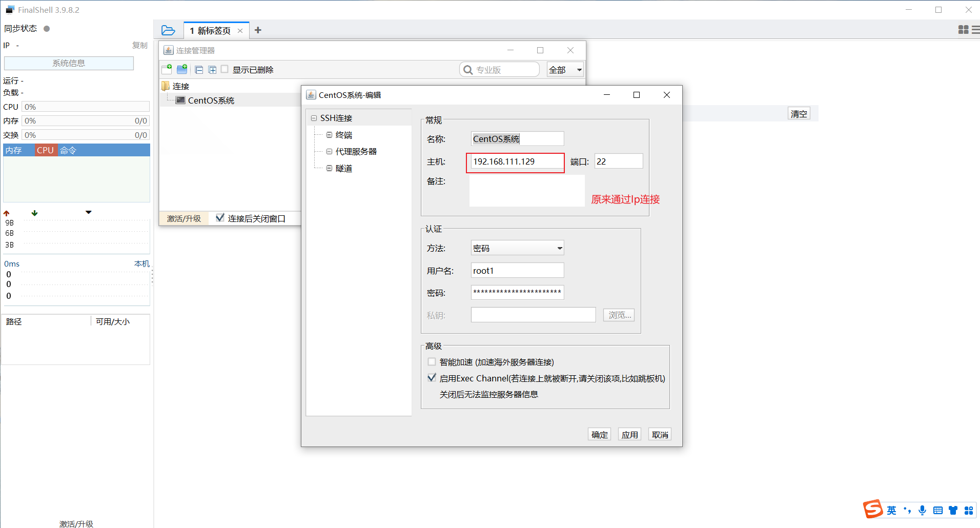Open the 全部 filter dropdown
This screenshot has width=980, height=528.
coord(565,69)
